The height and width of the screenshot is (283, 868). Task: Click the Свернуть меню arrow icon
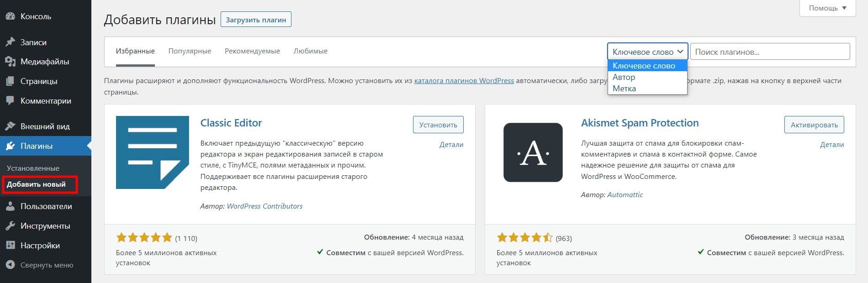(10, 265)
